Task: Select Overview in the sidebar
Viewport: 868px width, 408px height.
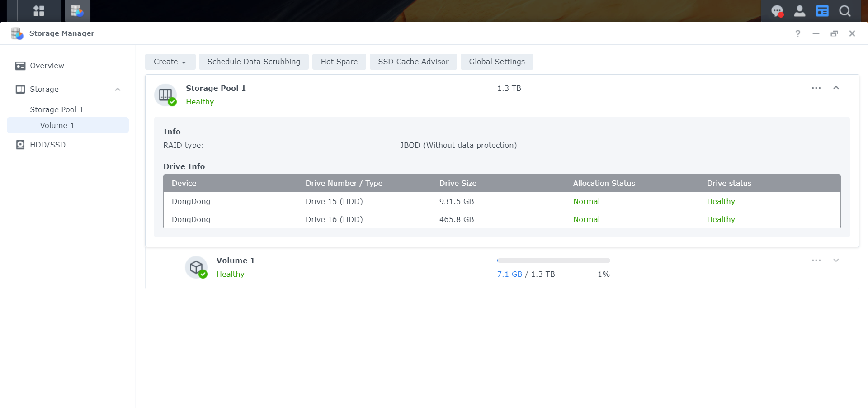Action: click(x=47, y=66)
